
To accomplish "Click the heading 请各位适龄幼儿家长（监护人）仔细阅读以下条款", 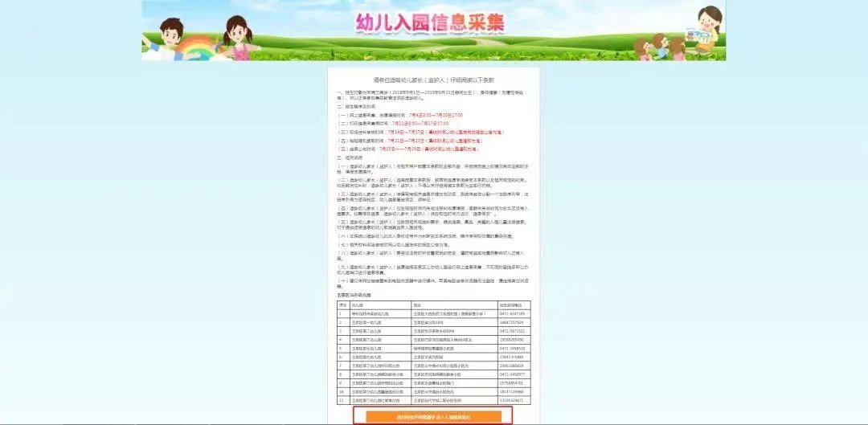I will 433,80.
